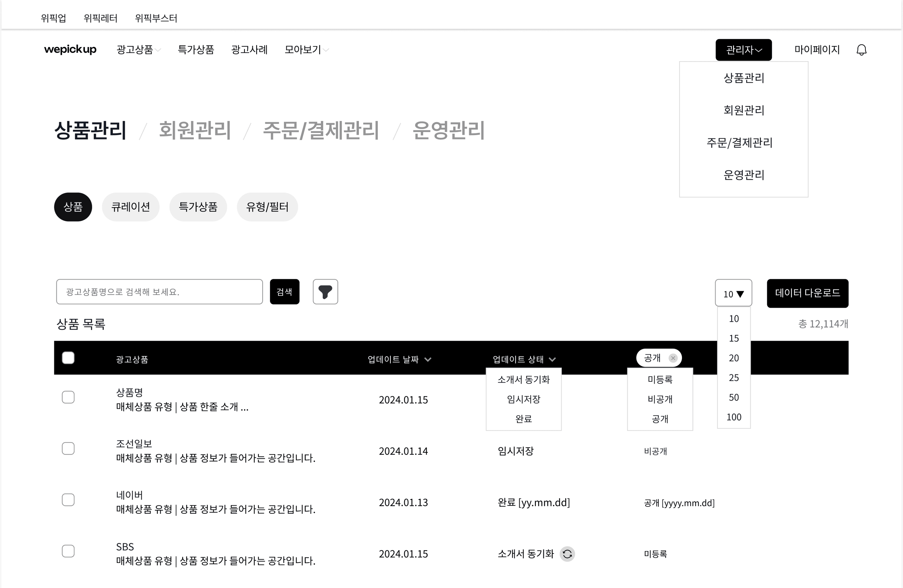Viewport: 903px width, 588px height.
Task: Focus the 광고상품명 search input field
Action: [x=159, y=292]
